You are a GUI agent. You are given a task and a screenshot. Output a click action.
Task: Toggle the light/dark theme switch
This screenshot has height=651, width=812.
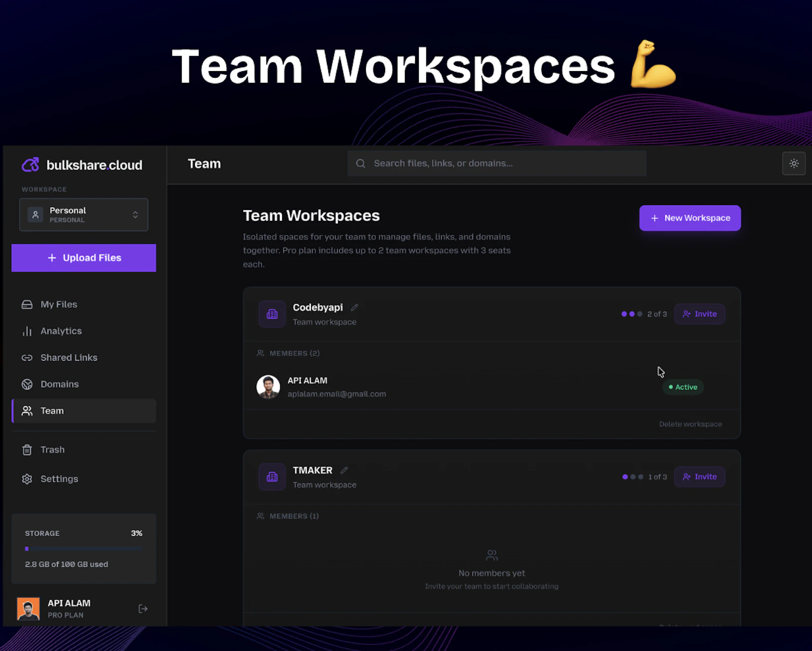pos(794,164)
